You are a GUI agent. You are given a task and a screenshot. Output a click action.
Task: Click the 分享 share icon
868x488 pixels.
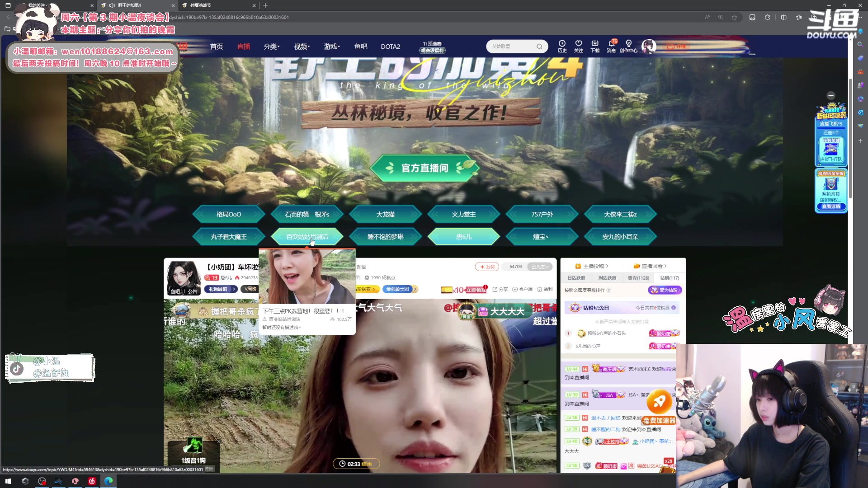click(x=500, y=289)
